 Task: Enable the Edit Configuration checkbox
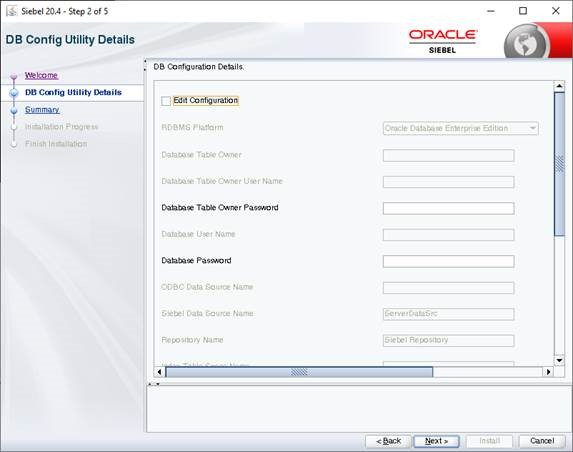pyautogui.click(x=166, y=101)
